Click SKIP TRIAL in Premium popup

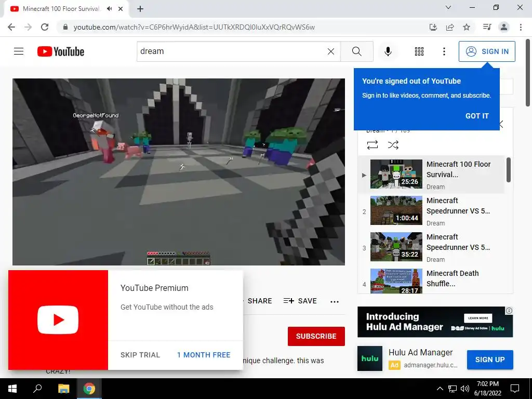click(140, 355)
